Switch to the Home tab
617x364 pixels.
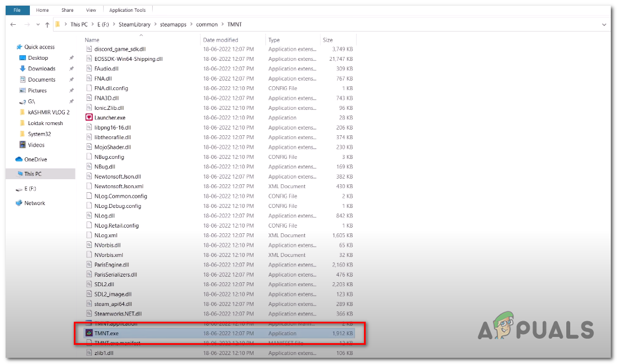pos(42,10)
